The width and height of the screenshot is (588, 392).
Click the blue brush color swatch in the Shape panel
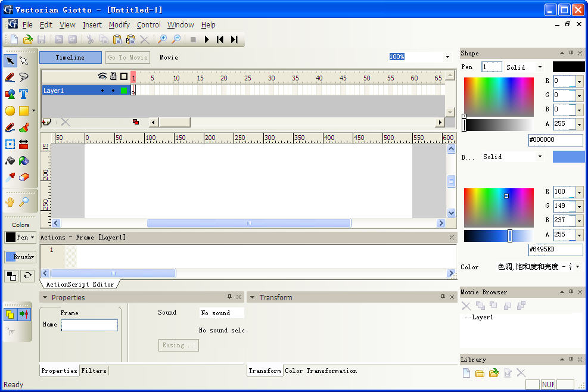pyautogui.click(x=568, y=157)
